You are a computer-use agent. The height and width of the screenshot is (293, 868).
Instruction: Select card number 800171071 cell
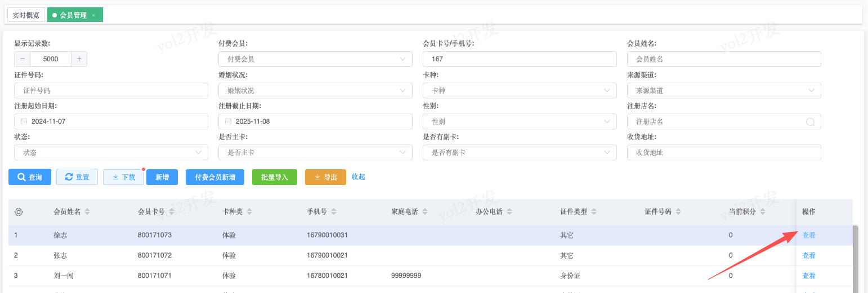tap(155, 276)
